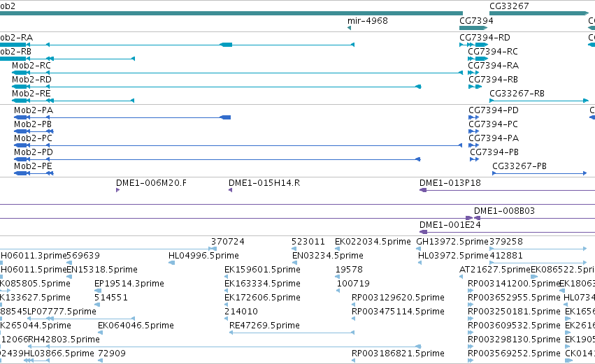Open transcript CG7394-RD
Viewport: 595px width, 364px height.
(x=485, y=37)
